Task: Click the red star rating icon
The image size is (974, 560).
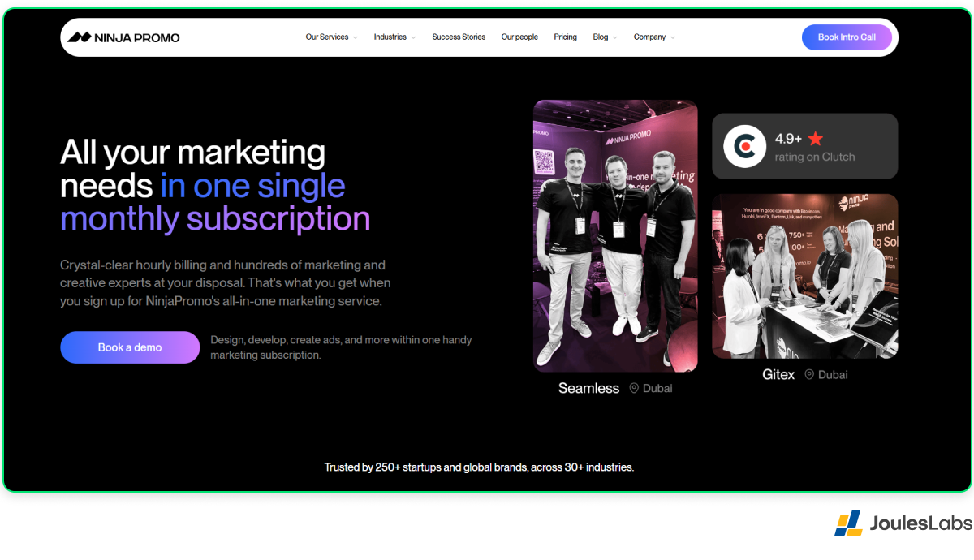Action: point(816,139)
